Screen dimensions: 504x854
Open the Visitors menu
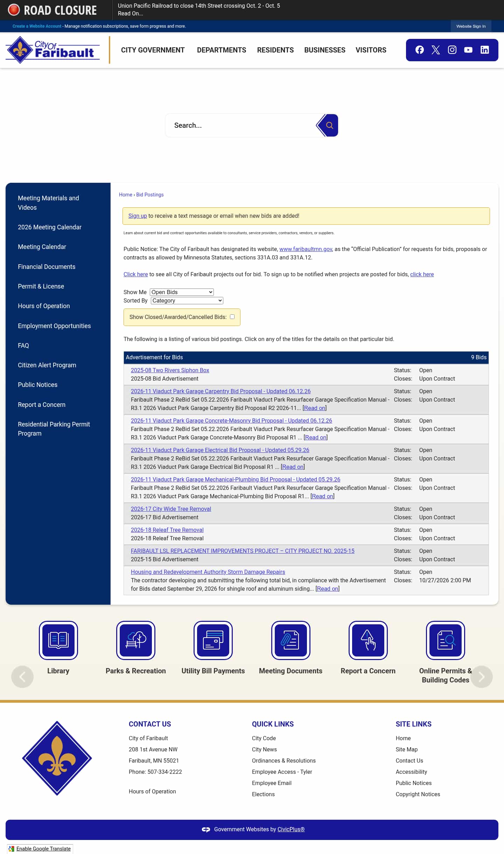point(371,50)
